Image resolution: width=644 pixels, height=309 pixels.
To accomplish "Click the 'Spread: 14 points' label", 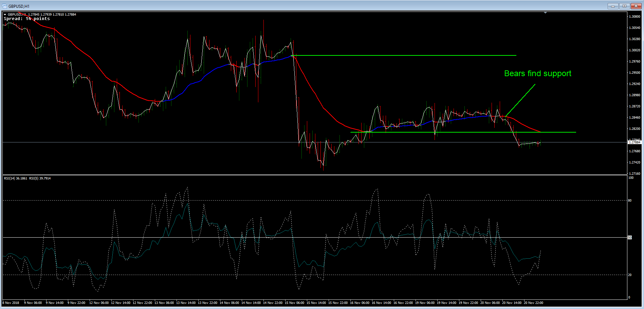I will pos(27,19).
